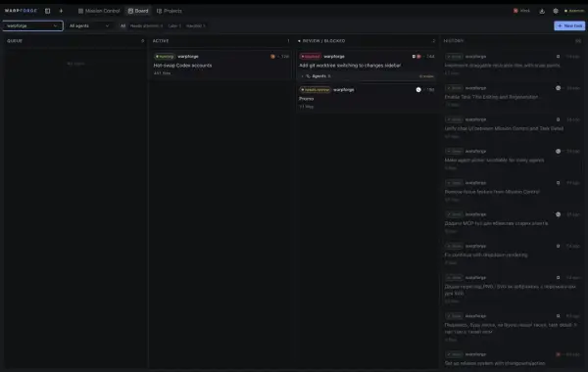This screenshot has width=588, height=372.
Task: Open Make agent picker scrollable history item
Action: pyautogui.click(x=513, y=160)
